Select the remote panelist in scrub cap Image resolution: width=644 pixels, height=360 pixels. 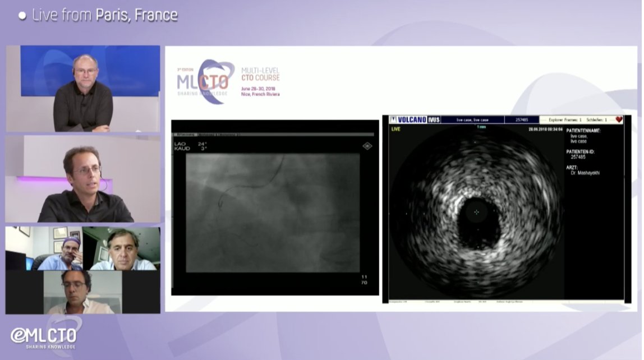(44, 249)
